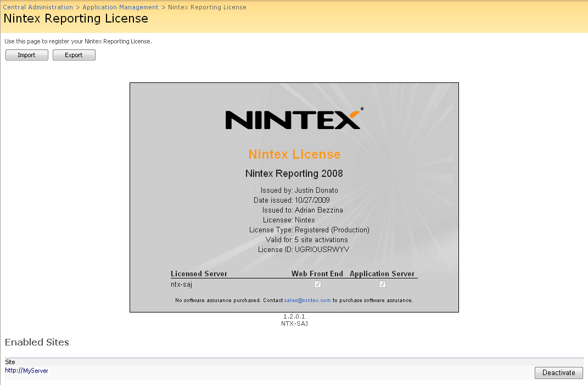The width and height of the screenshot is (588, 385).
Task: Click the sales@nintex.com email link
Action: tap(307, 300)
